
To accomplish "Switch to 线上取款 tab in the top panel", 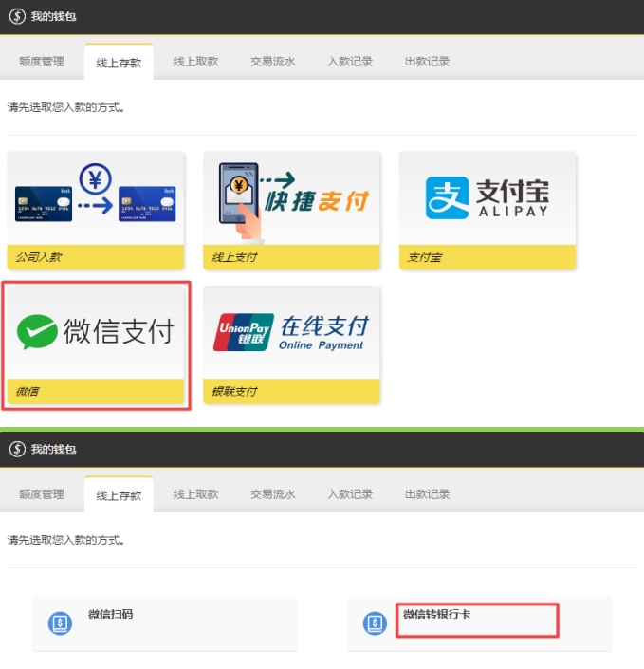I will 195,62.
